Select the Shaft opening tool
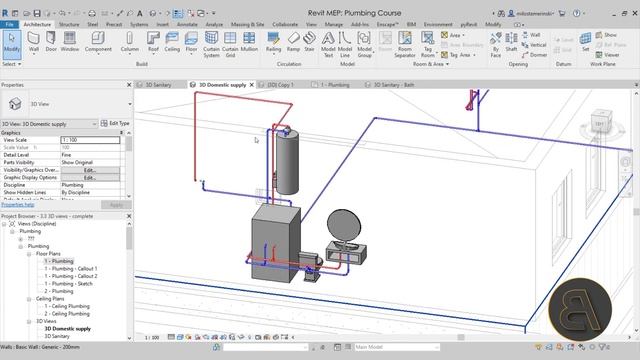 tap(511, 42)
